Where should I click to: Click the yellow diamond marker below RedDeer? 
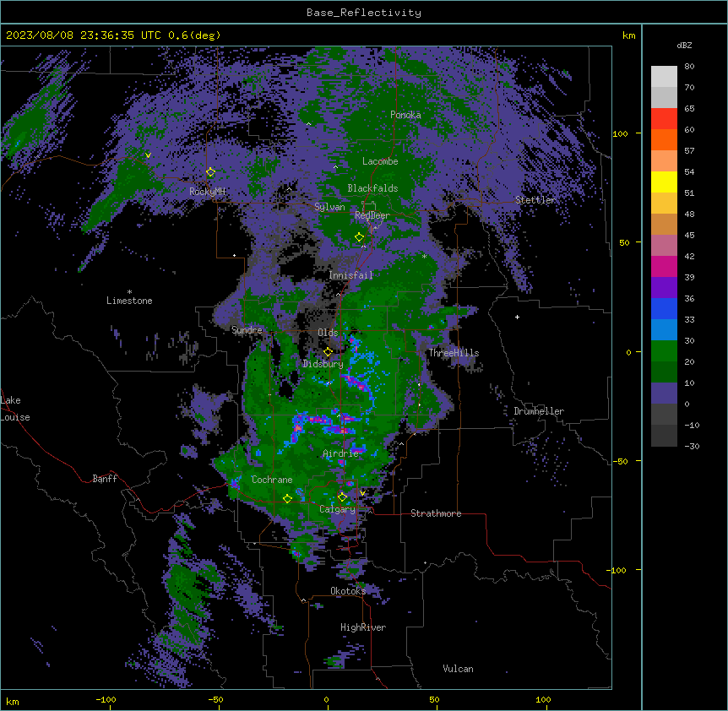(359, 237)
